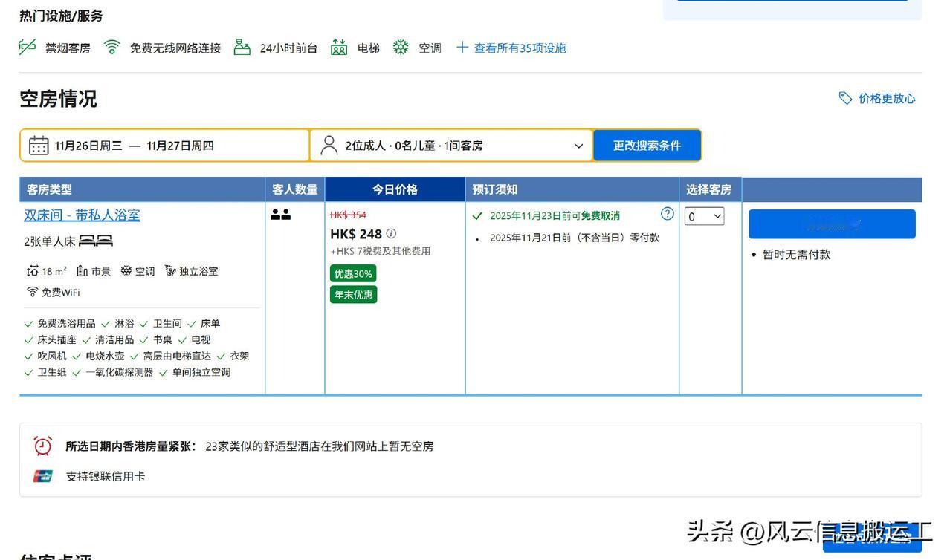This screenshot has width=950, height=560.
Task: Click the person icon in guests selector
Action: (329, 146)
